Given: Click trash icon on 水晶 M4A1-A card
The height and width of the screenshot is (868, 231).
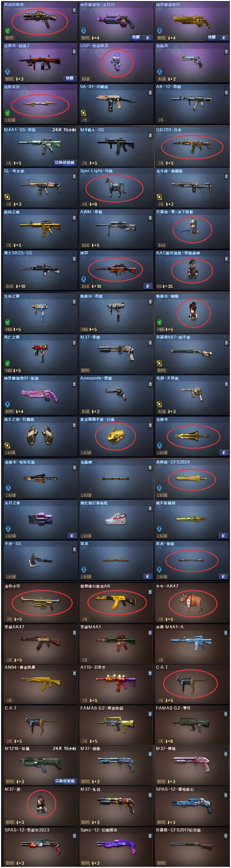Looking at the screenshot, I should tap(226, 633).
